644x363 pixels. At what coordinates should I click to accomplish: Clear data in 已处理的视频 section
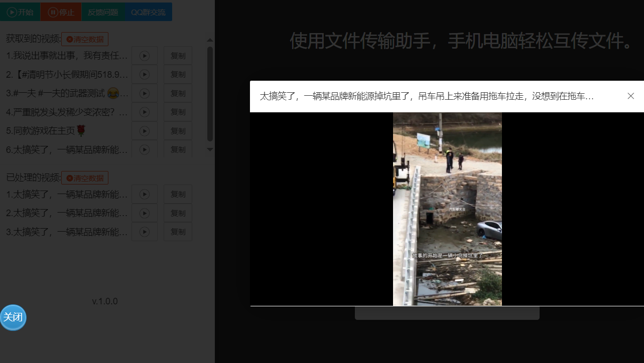tap(85, 178)
